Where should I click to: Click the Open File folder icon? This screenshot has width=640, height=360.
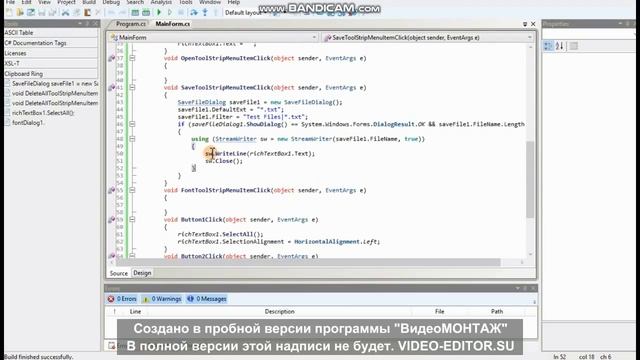pyautogui.click(x=20, y=13)
